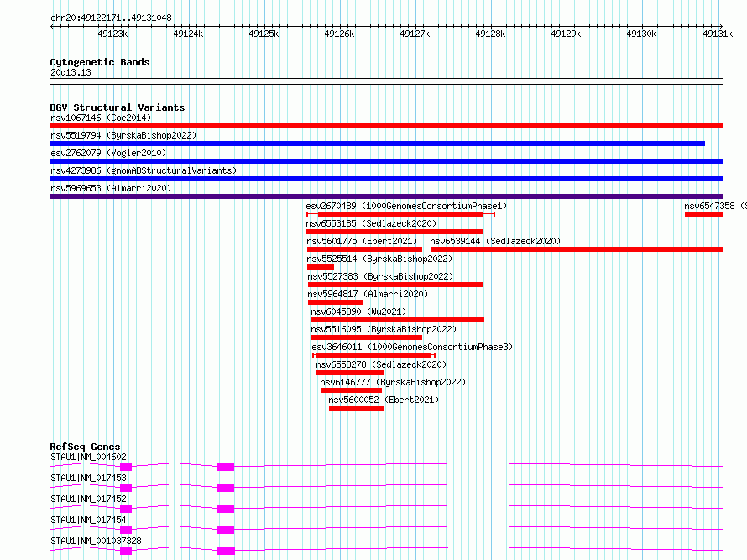Click the red bar under nsv5516095
Viewport: 747px width, 560px height.
367,338
